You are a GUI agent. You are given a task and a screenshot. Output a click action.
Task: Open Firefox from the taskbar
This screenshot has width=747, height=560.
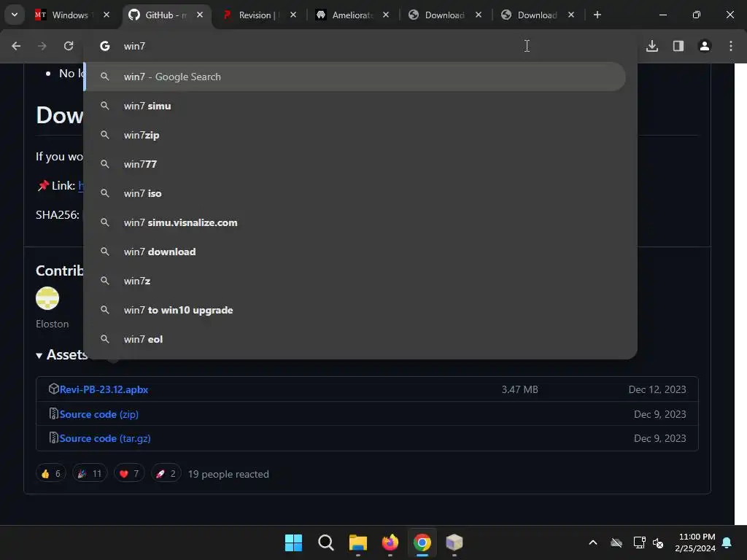390,542
